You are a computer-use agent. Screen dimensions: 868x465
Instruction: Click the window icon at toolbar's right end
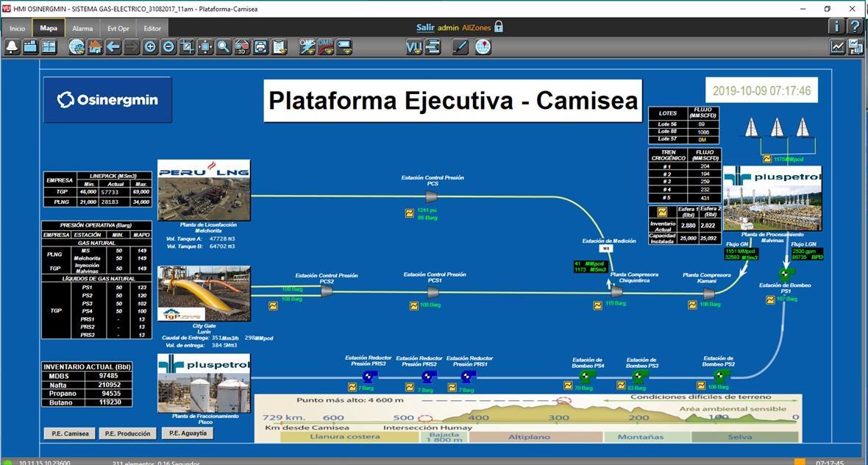[855, 47]
